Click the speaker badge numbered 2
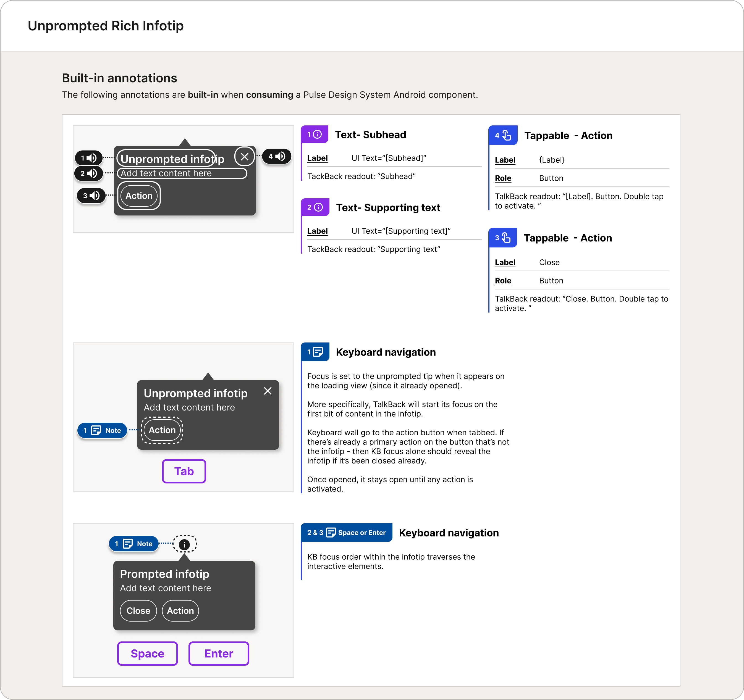Image resolution: width=744 pixels, height=700 pixels. click(89, 173)
